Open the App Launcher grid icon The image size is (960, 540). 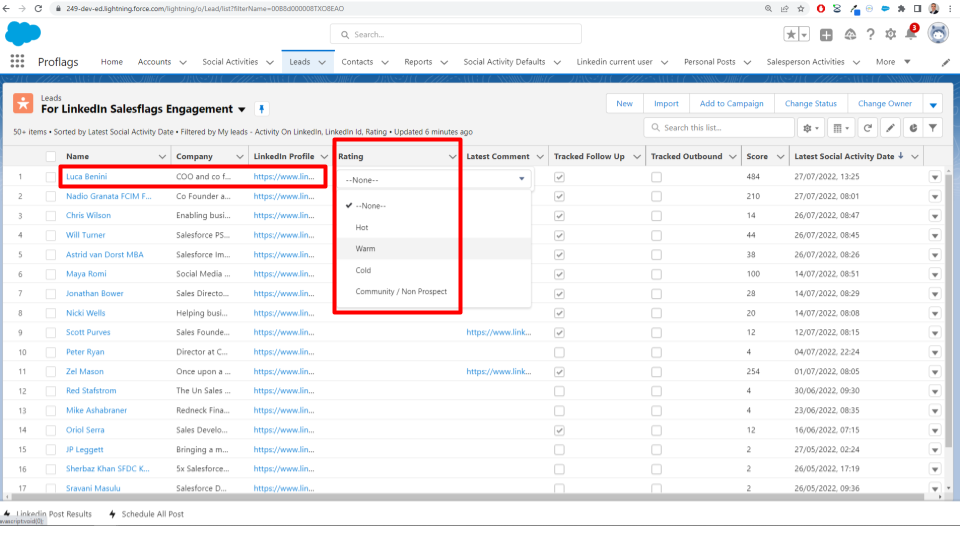pyautogui.click(x=17, y=61)
